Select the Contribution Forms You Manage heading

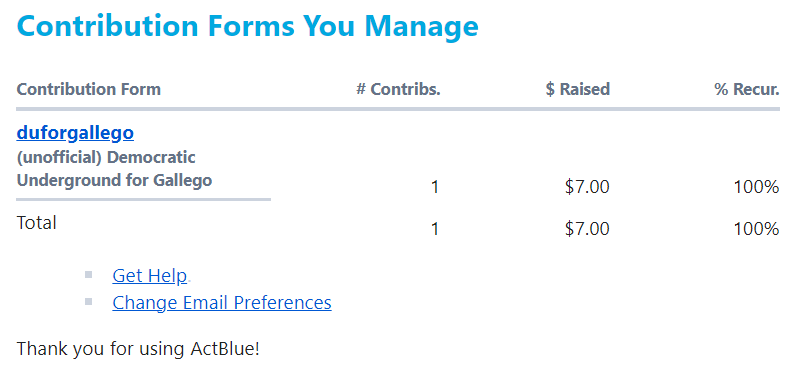tap(248, 25)
